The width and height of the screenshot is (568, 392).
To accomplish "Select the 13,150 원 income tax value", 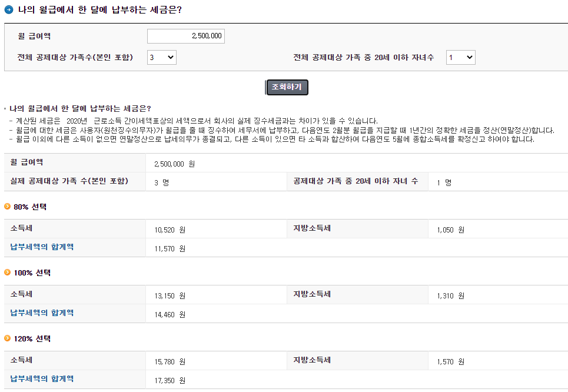I will [x=170, y=296].
